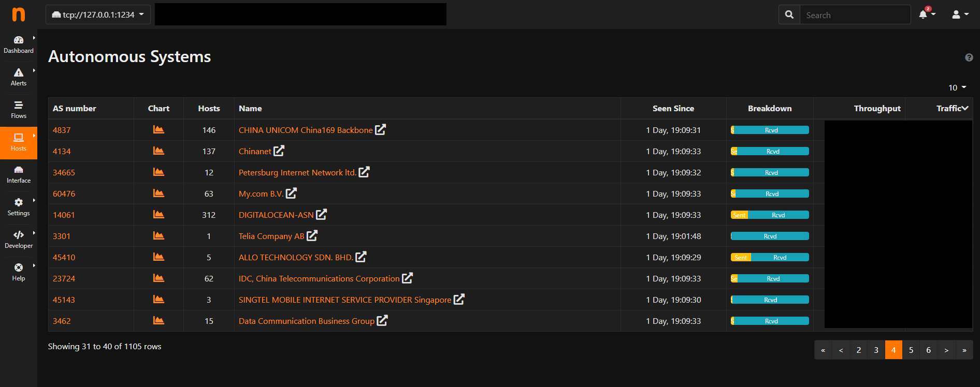Go to previous page with < button
This screenshot has height=387, width=980.
(841, 350)
